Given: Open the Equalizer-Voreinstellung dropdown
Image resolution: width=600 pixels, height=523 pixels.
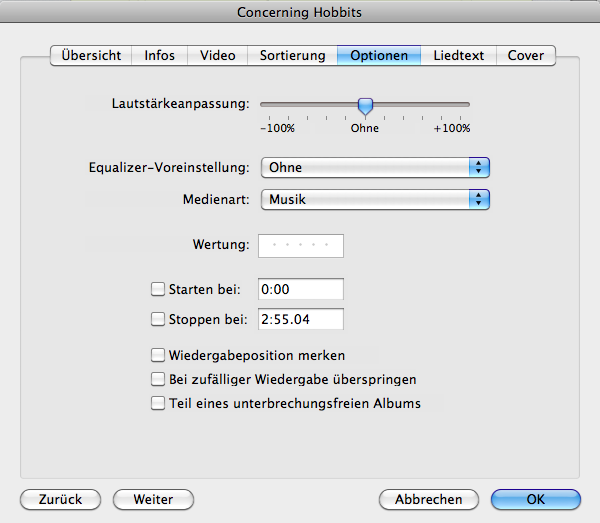Looking at the screenshot, I should (375, 168).
